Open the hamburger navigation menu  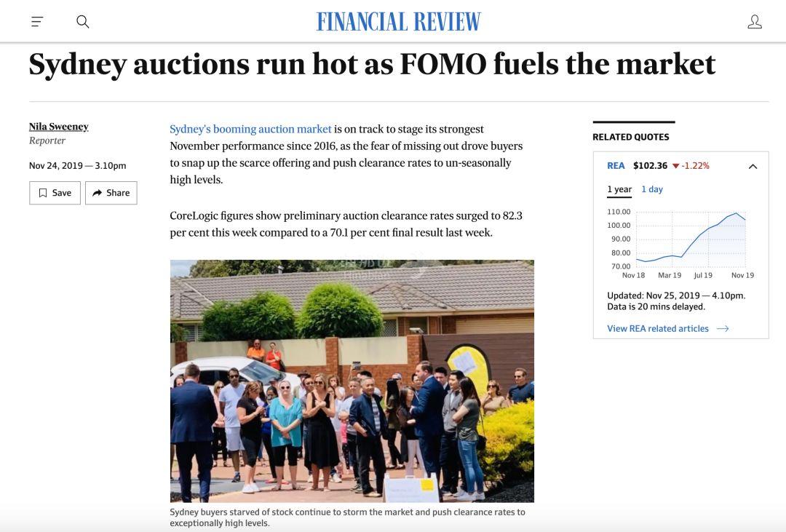tap(37, 22)
